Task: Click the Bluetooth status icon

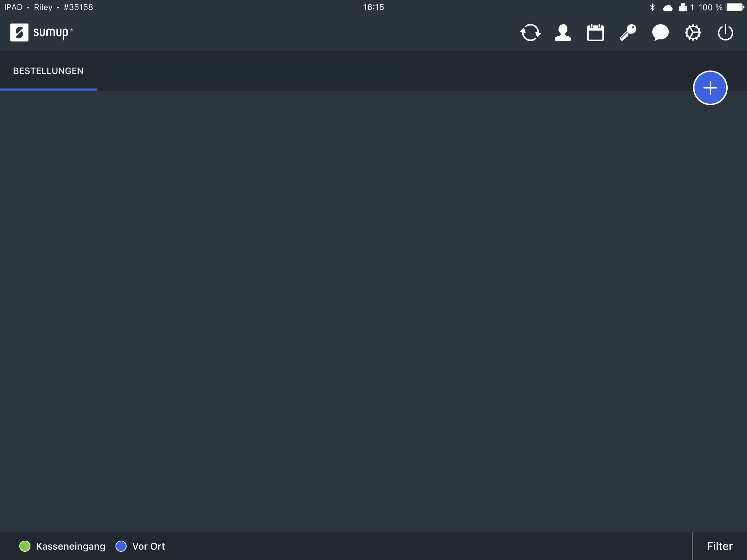Action: point(652,7)
